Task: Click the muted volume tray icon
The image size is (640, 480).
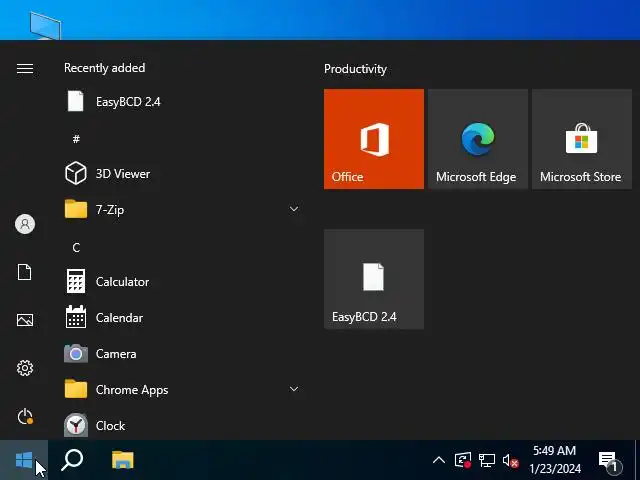Action: [x=511, y=461]
